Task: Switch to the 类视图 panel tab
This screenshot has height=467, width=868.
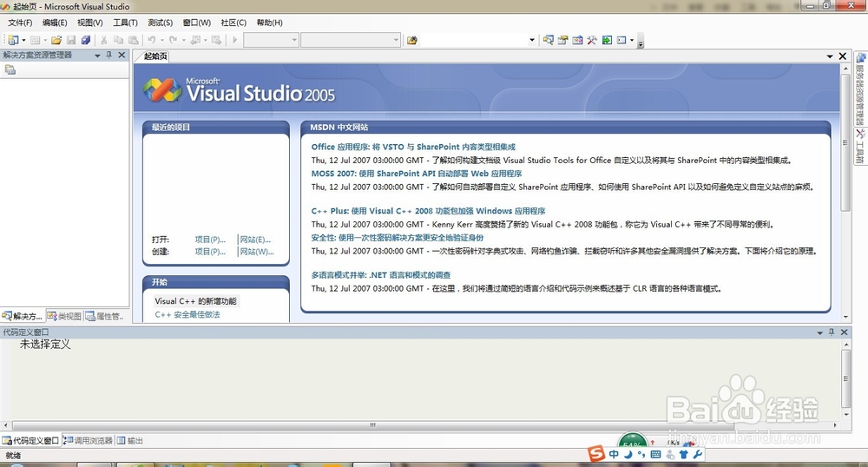Action: point(64,316)
